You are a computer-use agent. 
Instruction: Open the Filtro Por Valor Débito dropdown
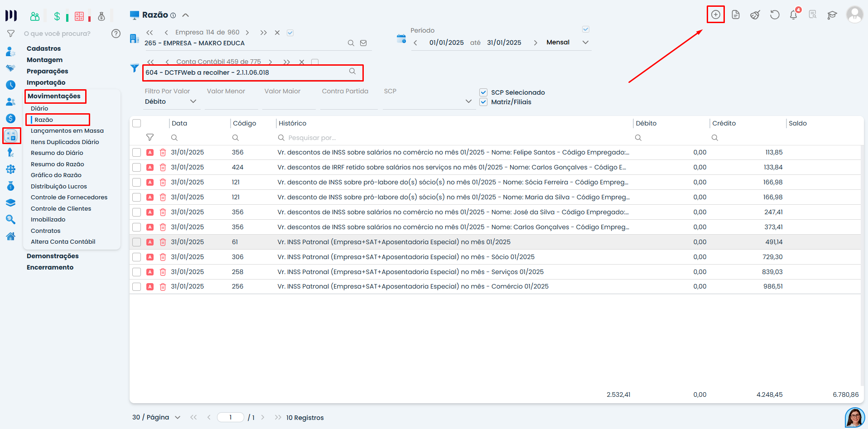coord(170,101)
